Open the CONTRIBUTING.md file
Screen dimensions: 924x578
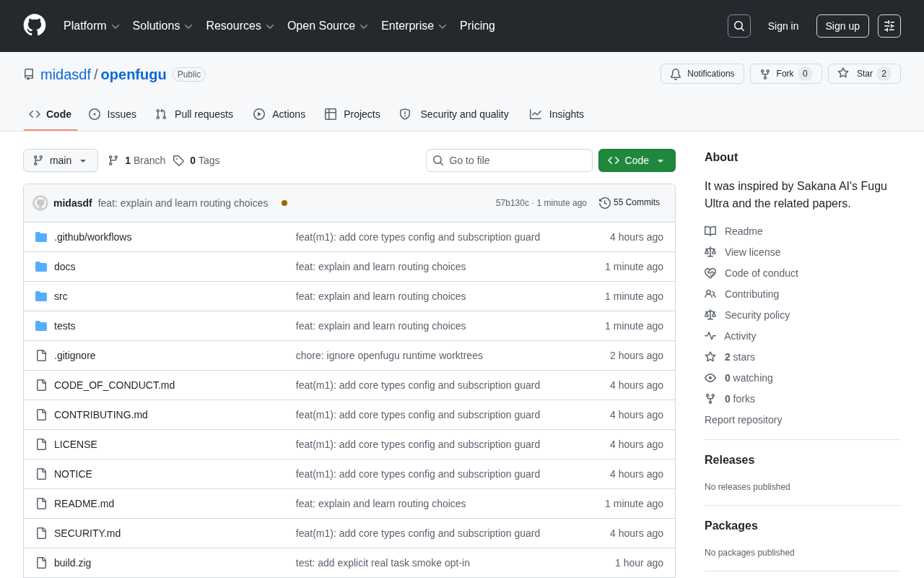tap(101, 415)
